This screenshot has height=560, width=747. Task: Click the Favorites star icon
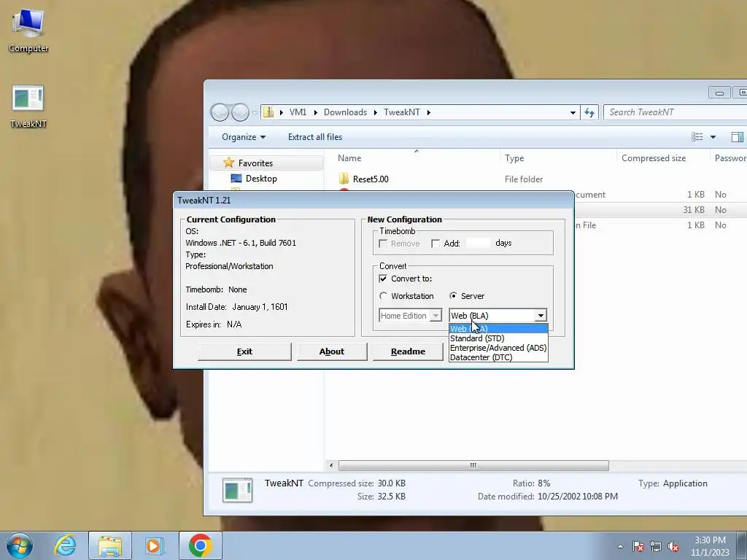coord(228,163)
